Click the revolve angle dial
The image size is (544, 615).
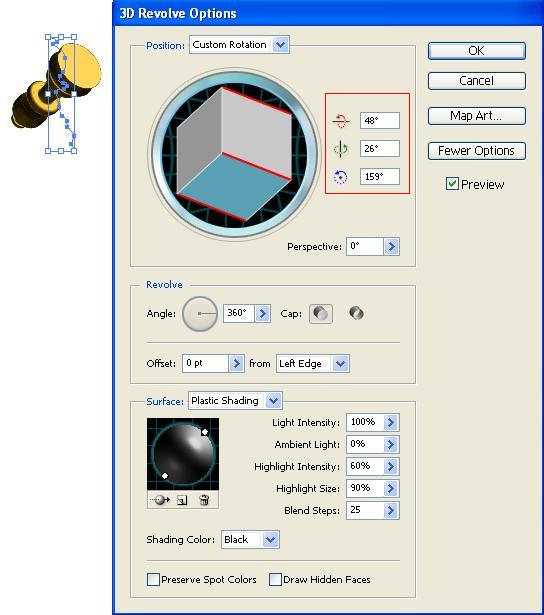coord(200,314)
